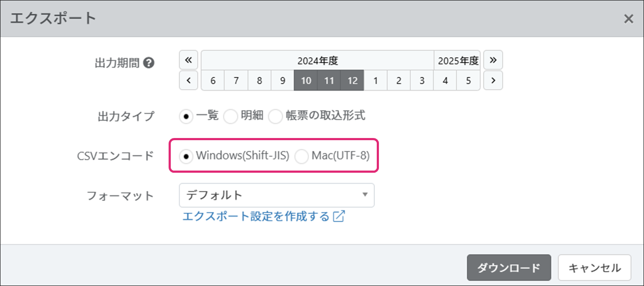Select the 2025年度 fiscal year header

tap(458, 61)
